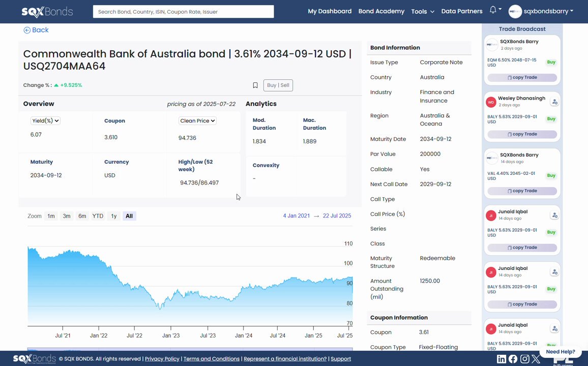Open Privacy Policy link
This screenshot has width=588, height=366.
click(x=162, y=359)
